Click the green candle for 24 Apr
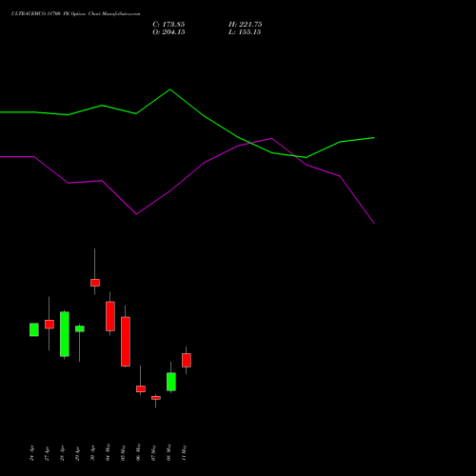 pyautogui.click(x=34, y=329)
